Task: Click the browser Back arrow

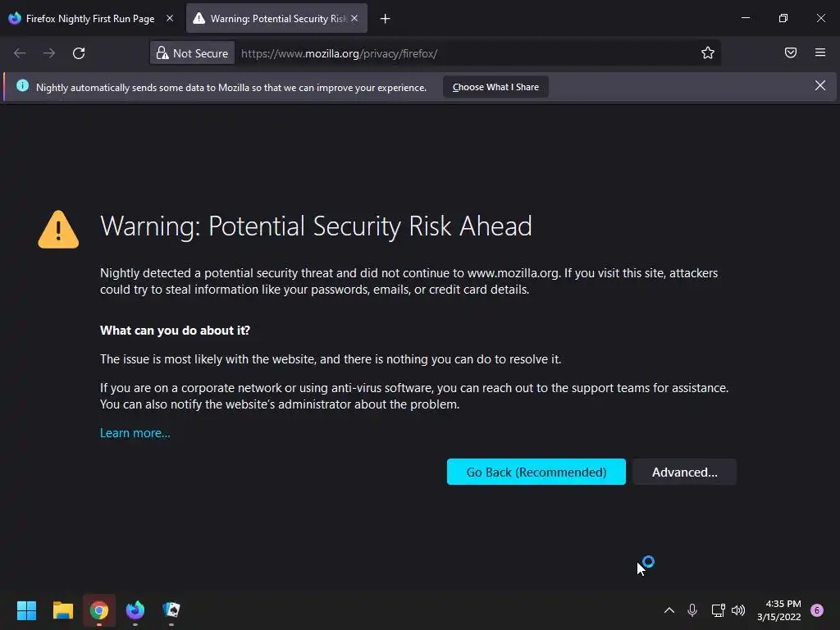Action: point(20,53)
